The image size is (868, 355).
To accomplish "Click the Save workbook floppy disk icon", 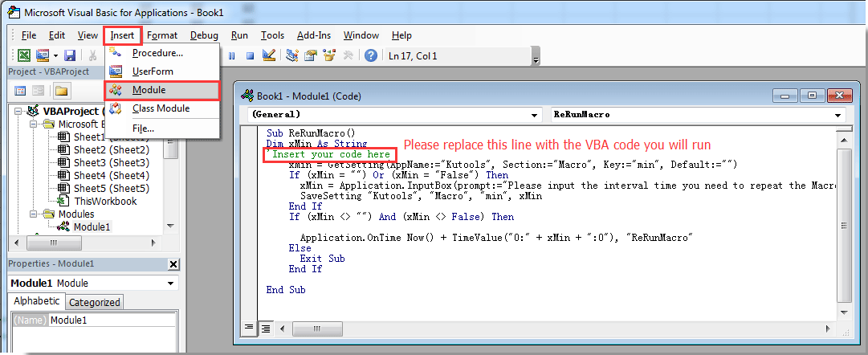I will pos(70,55).
